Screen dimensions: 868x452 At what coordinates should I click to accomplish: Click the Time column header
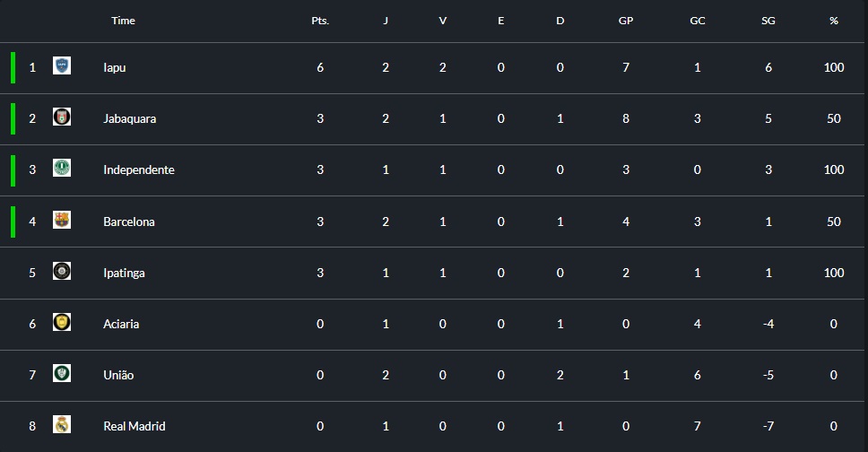coord(123,21)
